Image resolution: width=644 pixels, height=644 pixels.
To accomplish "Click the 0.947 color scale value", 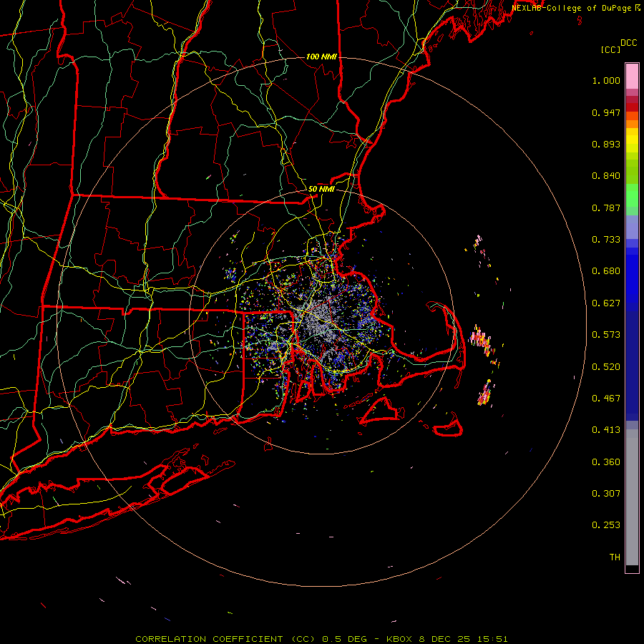I will (x=606, y=112).
